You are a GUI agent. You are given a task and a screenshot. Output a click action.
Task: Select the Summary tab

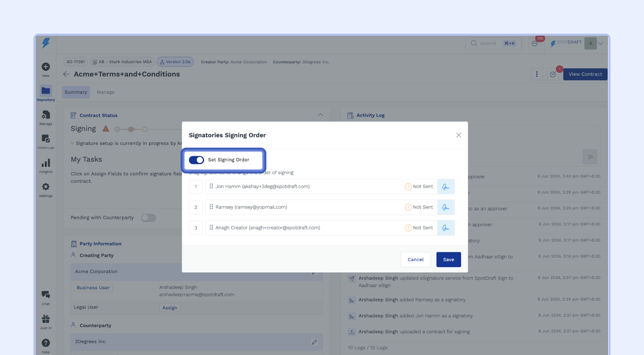[76, 92]
